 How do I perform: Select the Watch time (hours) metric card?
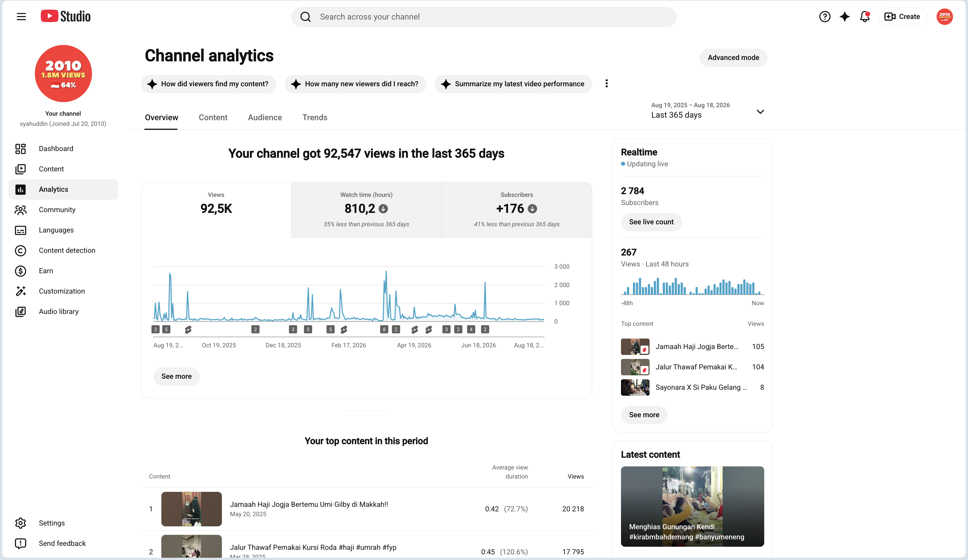click(x=366, y=210)
